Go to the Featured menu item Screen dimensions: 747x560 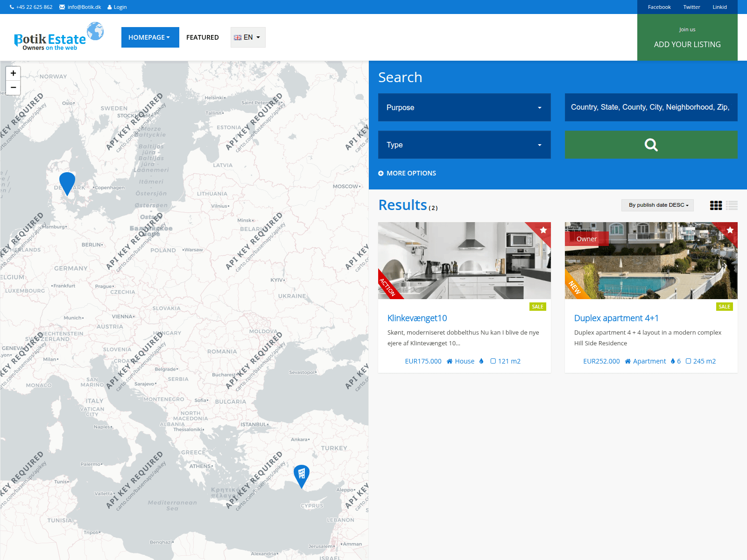[203, 37]
